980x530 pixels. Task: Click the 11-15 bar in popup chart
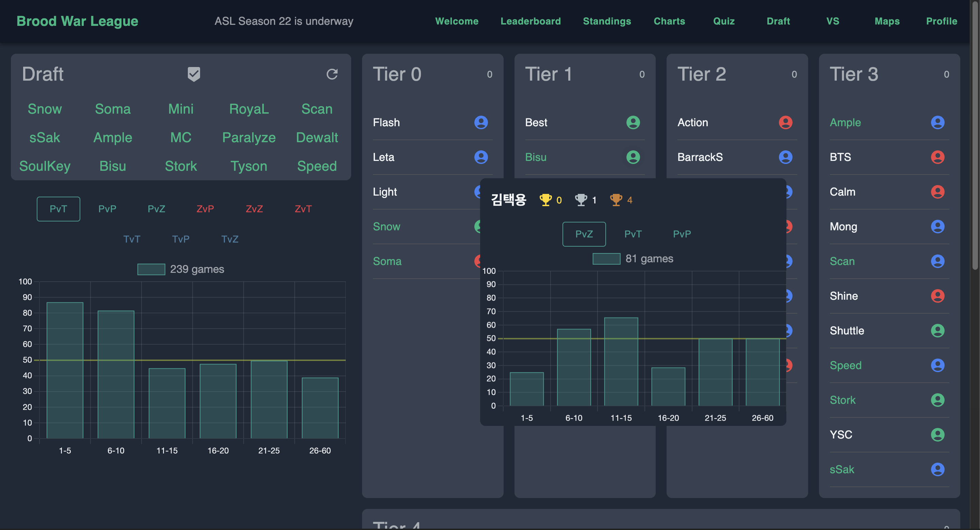click(x=621, y=362)
